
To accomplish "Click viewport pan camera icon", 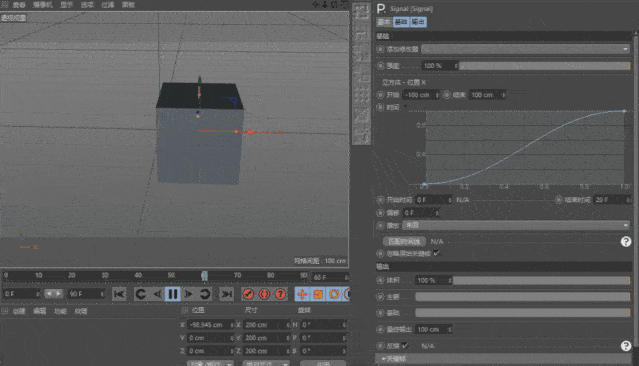I will pyautogui.click(x=316, y=4).
